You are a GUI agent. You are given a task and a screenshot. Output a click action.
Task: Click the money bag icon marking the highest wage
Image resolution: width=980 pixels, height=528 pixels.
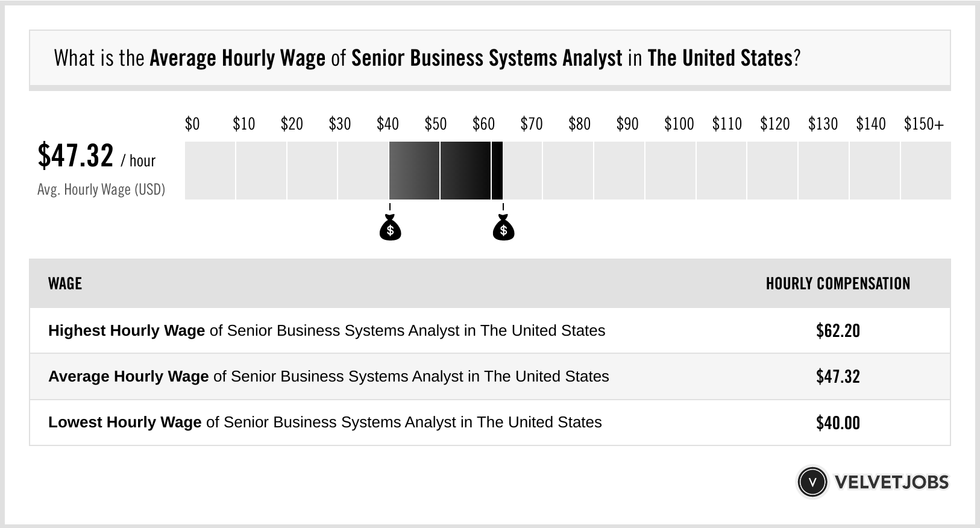503,228
